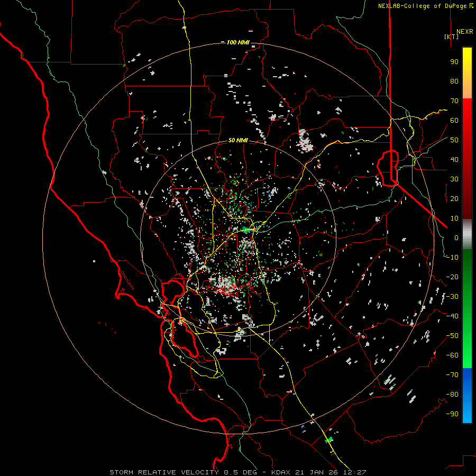This screenshot has height=476, width=476.
Task: Click the [KT] units label
Action: pos(451,36)
